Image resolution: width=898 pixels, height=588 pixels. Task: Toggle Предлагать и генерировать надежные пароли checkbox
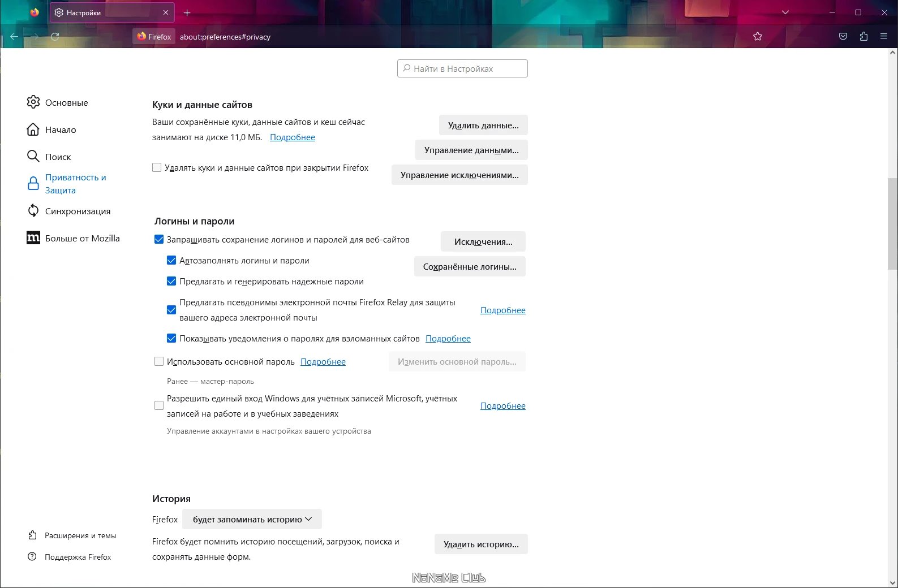coord(171,281)
